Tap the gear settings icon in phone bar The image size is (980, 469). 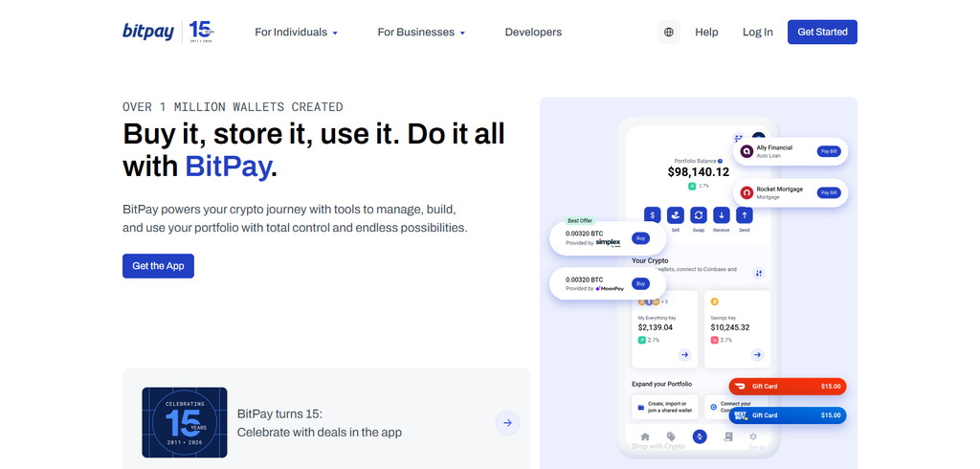pyautogui.click(x=753, y=436)
